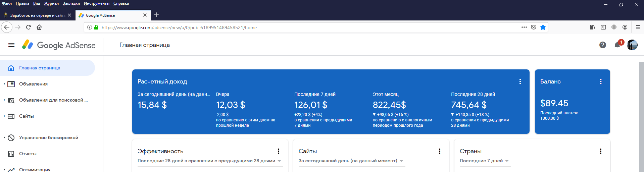Open the AdSense hamburger navigation menu

tap(11, 45)
